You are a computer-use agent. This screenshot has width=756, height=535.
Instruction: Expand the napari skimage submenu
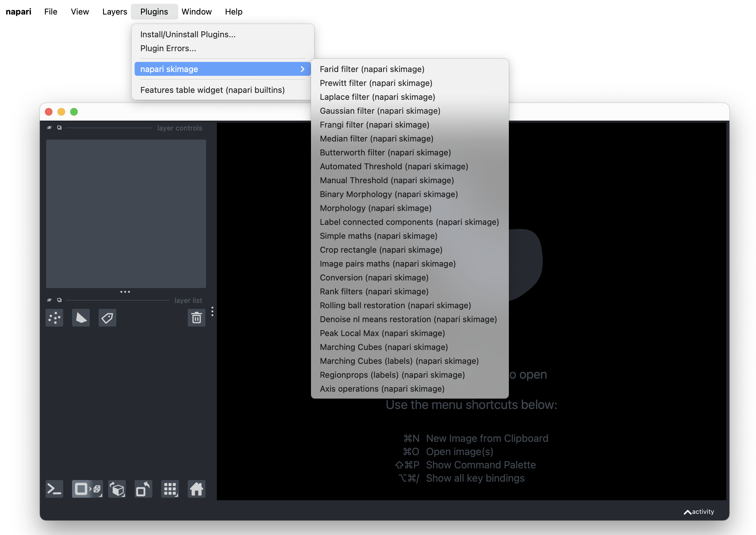[x=222, y=69]
